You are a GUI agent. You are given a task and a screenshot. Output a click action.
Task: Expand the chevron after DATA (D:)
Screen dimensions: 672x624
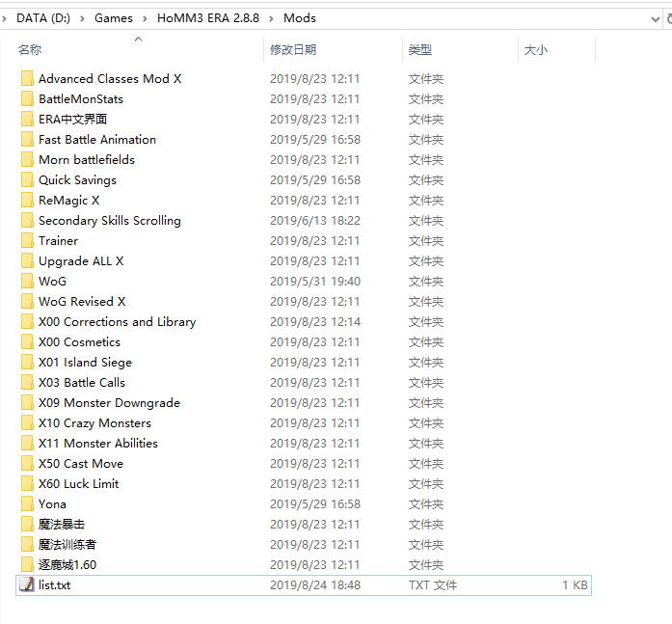click(82, 18)
